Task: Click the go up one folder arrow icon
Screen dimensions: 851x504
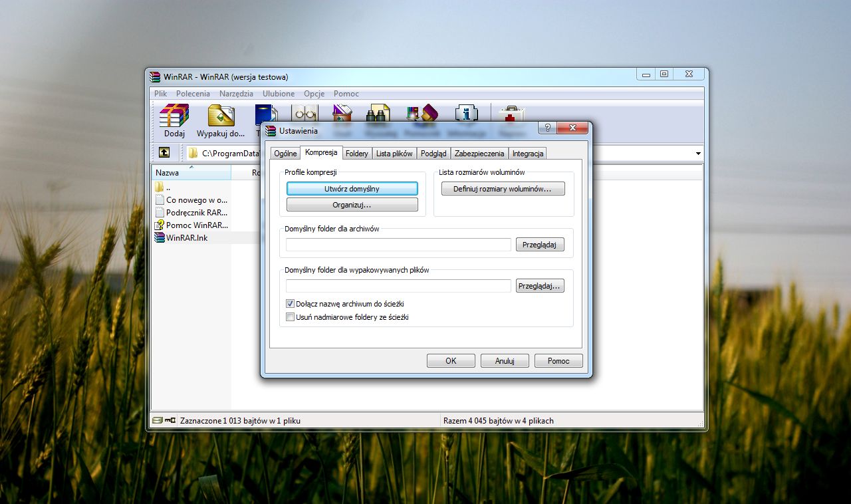Action: click(x=164, y=153)
